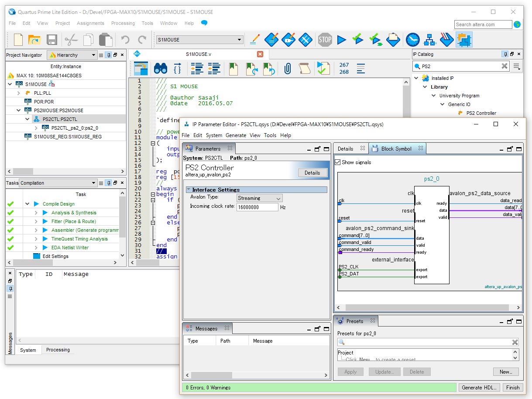This screenshot has height=399, width=532.
Task: Start Compilation with blue play icon
Action: pyautogui.click(x=342, y=40)
